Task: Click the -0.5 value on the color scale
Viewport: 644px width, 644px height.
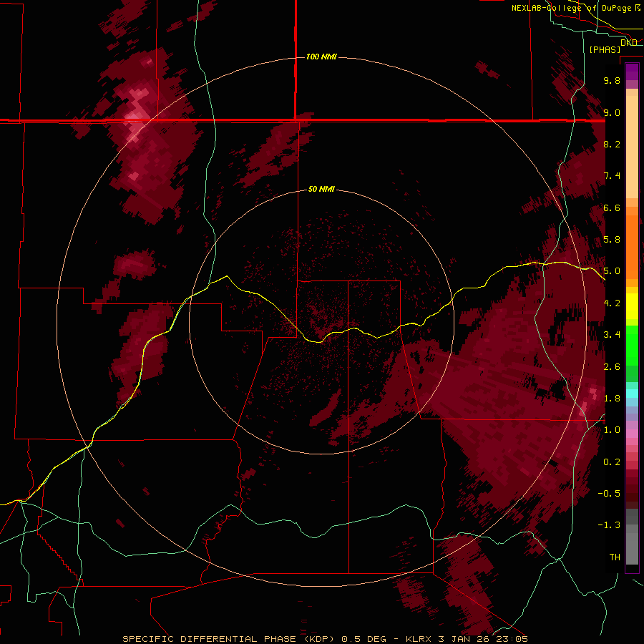Action: (x=609, y=494)
